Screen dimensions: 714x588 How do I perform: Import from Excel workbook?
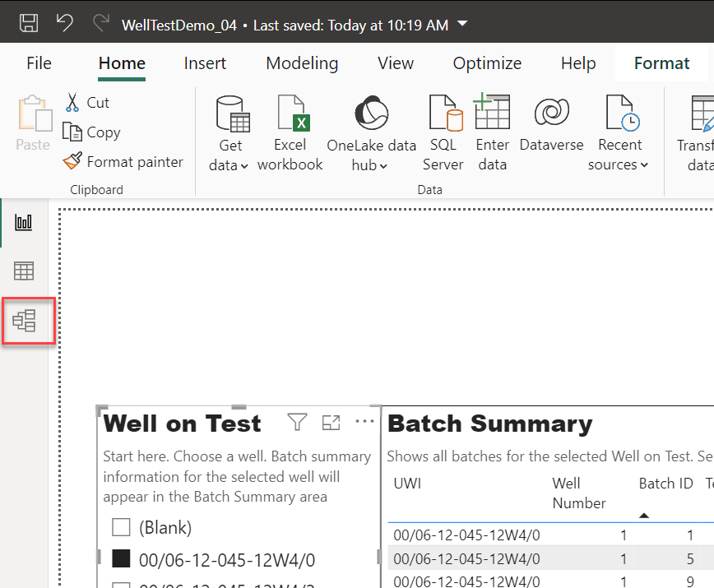(290, 133)
